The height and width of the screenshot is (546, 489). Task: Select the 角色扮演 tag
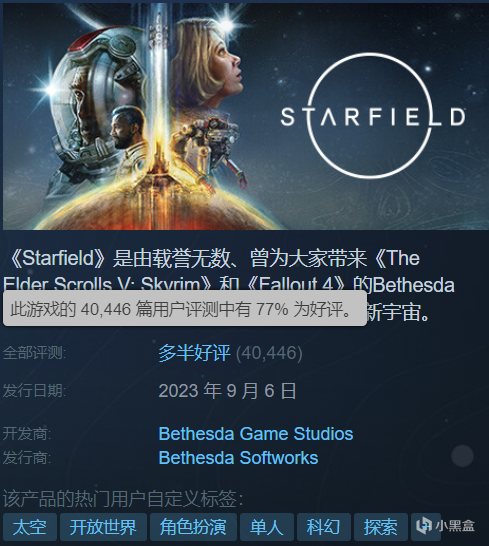coord(193,526)
